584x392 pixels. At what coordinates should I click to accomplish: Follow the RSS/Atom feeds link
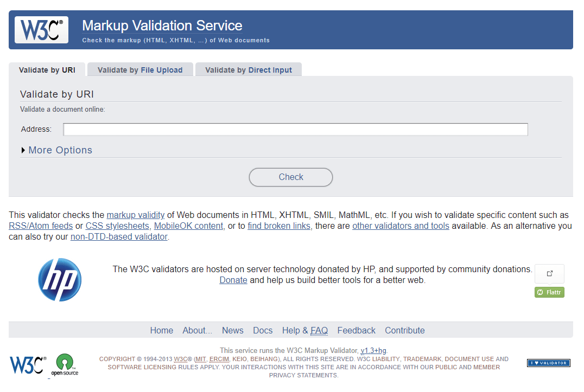coord(41,226)
